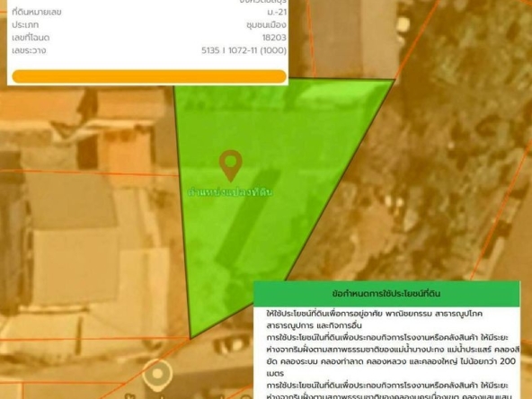Viewport: 532px width, 399px height.
Task: Click the ข้อกำหนดการใช้ประโยชน์ที่ดิน green header
Action: [x=386, y=294]
